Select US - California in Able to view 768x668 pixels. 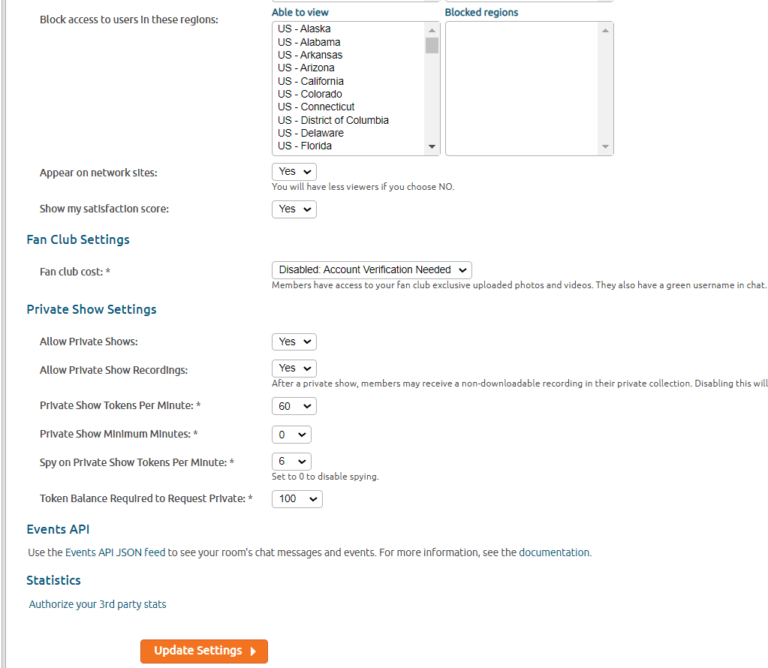(310, 81)
